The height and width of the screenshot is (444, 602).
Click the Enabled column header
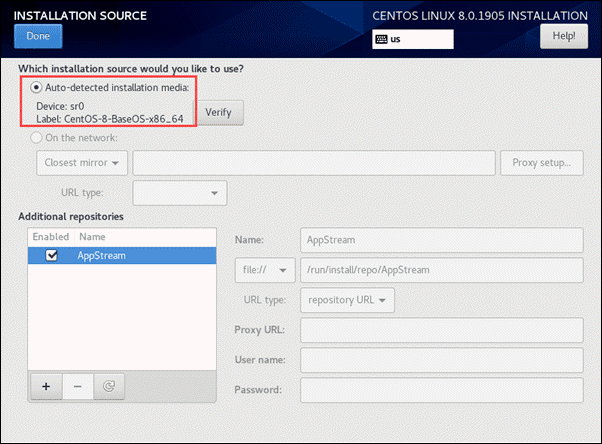[x=51, y=237]
